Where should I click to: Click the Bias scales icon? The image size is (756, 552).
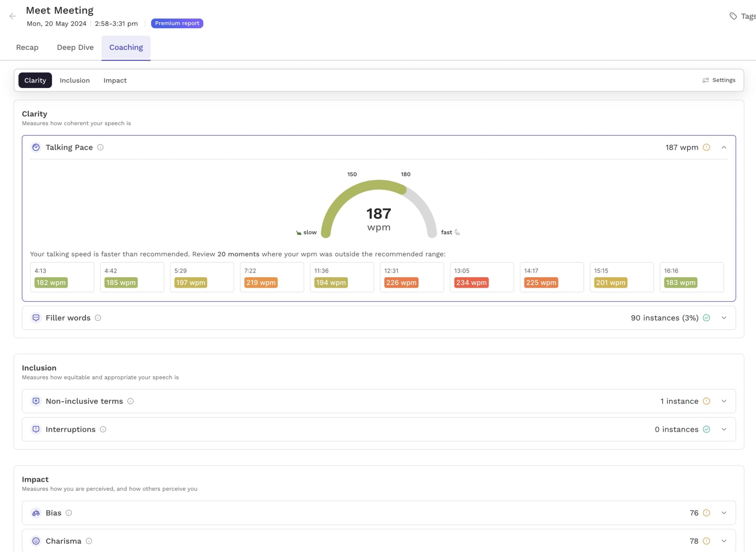coord(36,513)
